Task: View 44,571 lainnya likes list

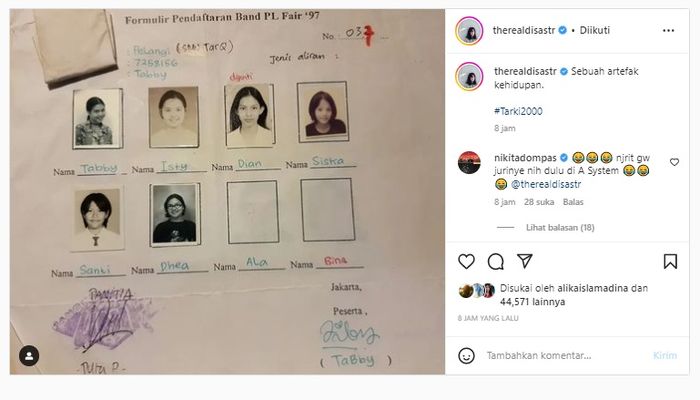Action: point(532,302)
